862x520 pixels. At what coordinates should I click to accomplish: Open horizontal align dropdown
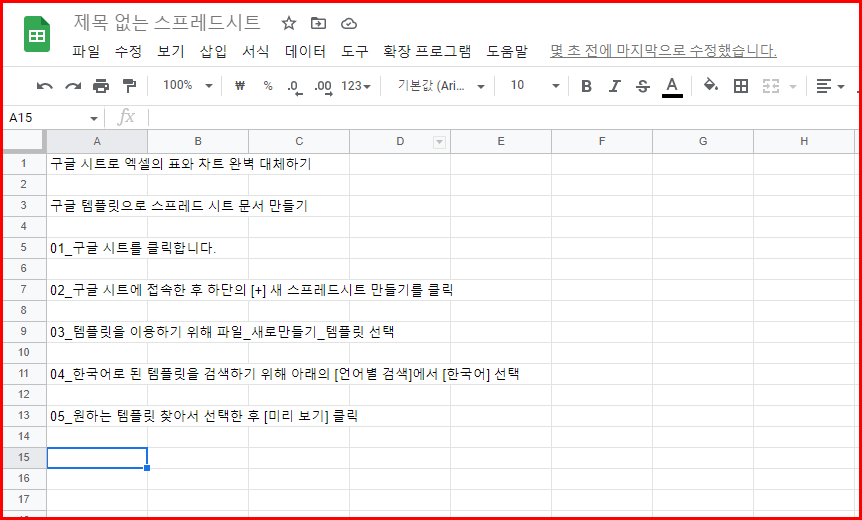[x=830, y=86]
